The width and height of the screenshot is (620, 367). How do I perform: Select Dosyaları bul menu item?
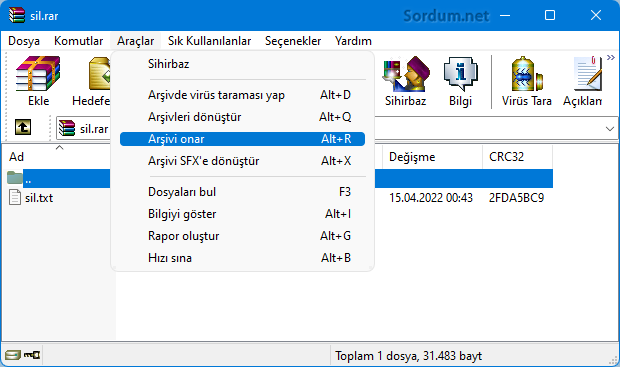[x=242, y=192]
